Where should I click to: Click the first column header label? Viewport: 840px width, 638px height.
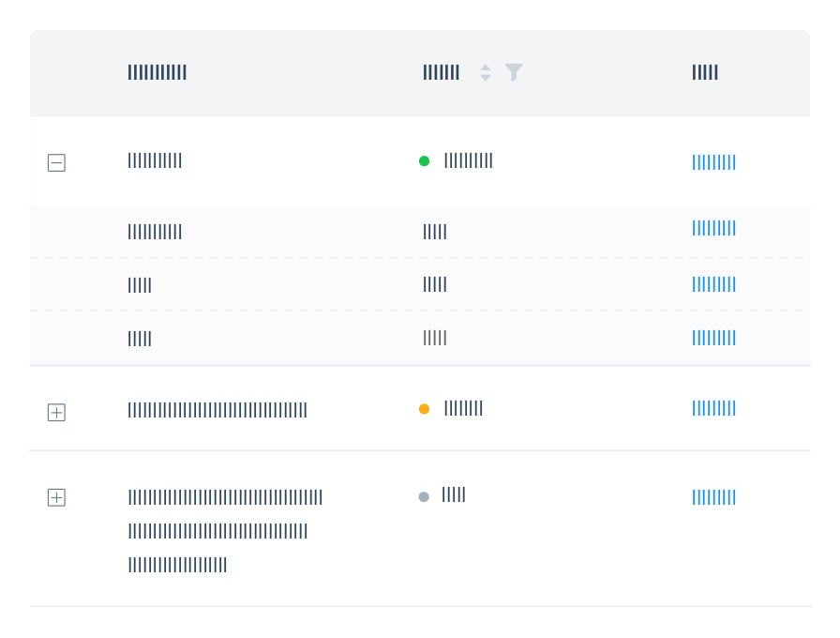(157, 72)
